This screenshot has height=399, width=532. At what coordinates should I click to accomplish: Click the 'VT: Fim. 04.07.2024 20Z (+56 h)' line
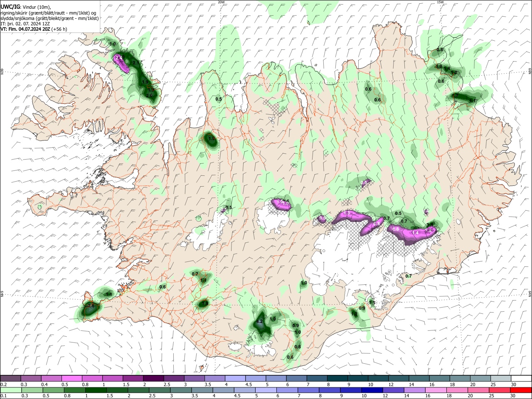34,29
